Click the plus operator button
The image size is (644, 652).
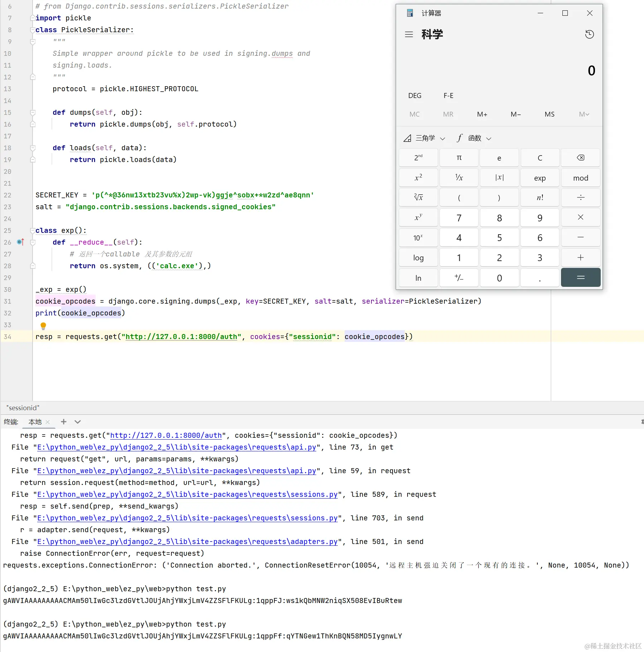pos(580,258)
